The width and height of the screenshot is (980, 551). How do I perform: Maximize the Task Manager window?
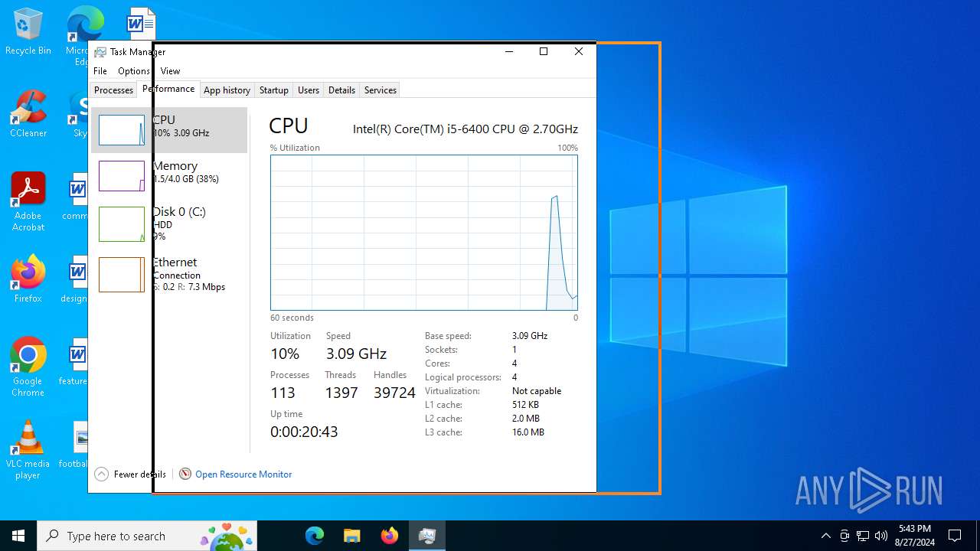tap(544, 51)
